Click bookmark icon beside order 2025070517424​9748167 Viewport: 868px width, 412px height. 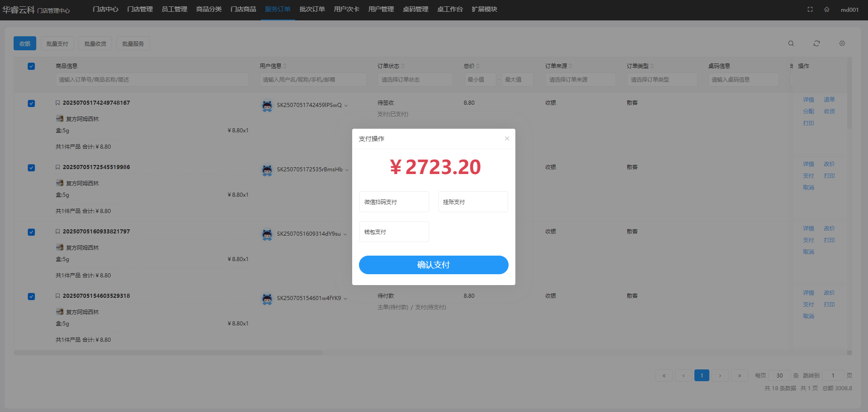pos(58,103)
